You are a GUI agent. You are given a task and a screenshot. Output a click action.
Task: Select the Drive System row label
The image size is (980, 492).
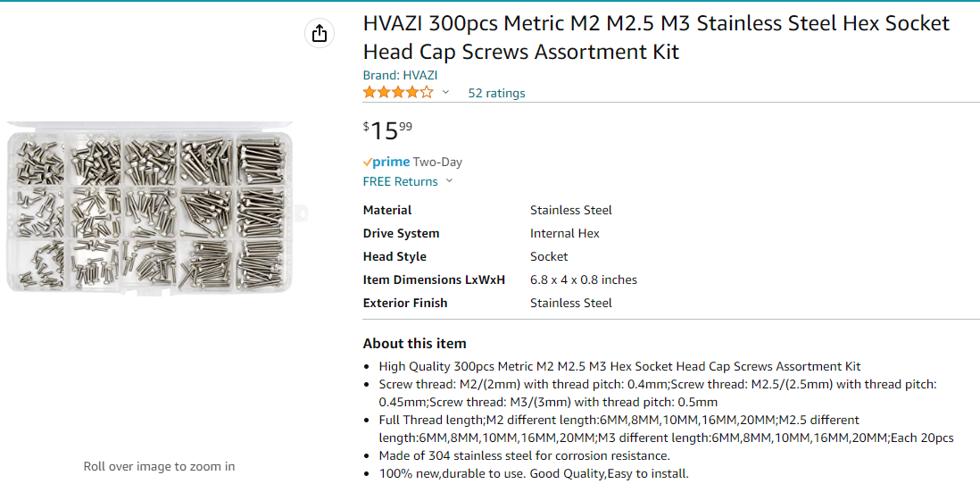(401, 233)
